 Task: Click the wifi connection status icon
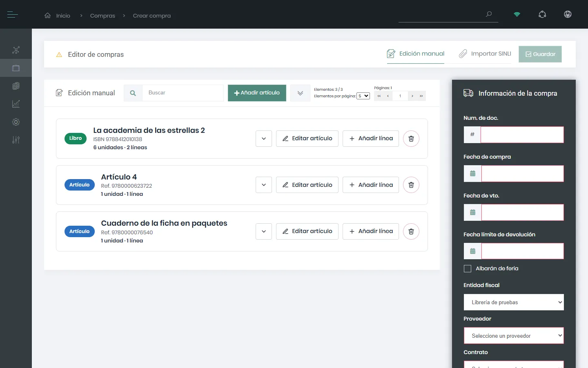click(517, 14)
